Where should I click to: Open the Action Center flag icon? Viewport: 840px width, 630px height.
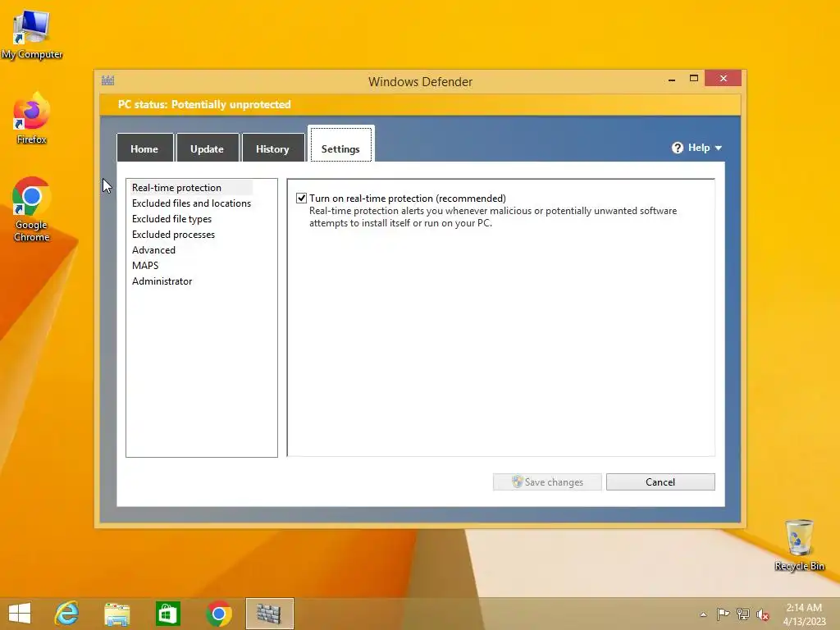[723, 614]
